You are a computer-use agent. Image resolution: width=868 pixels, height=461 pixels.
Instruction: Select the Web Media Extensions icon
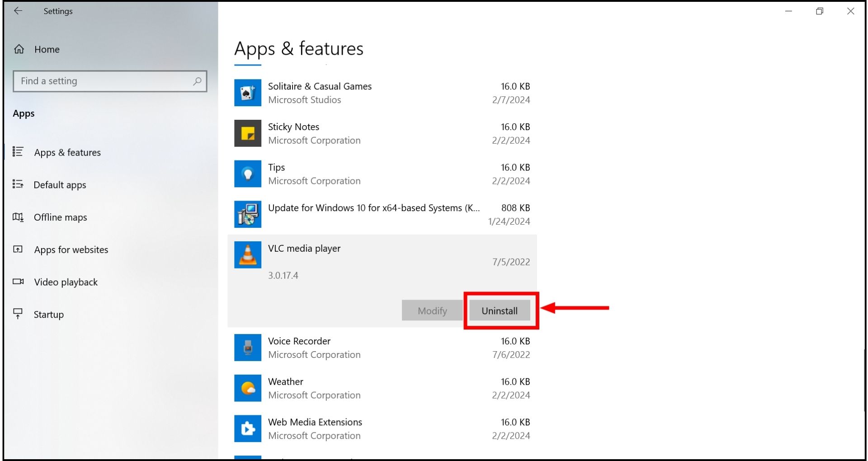click(247, 428)
